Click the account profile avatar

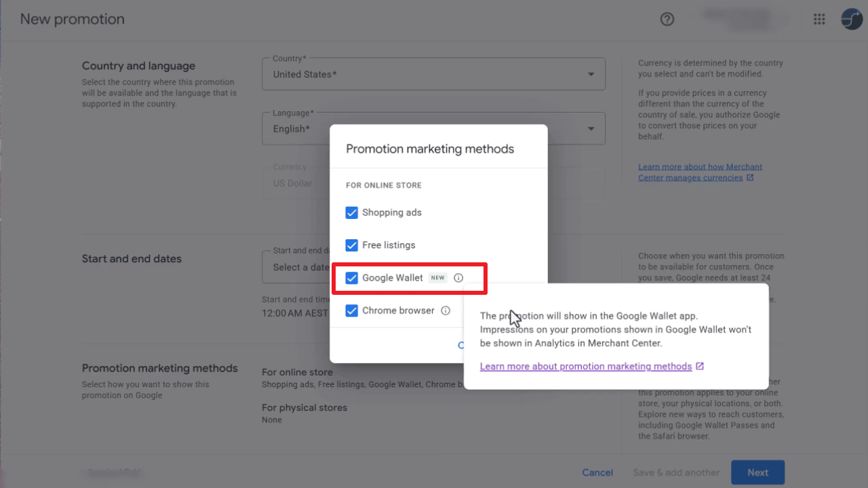point(851,20)
